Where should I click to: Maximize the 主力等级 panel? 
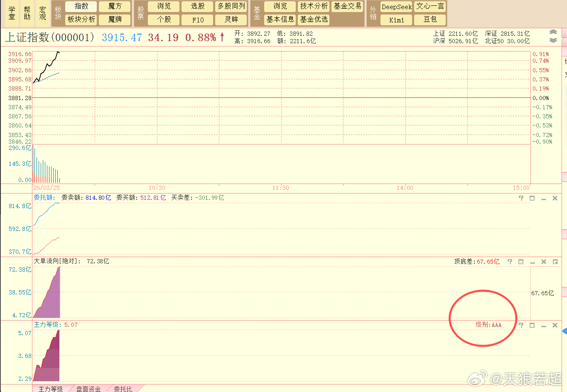pos(532,325)
